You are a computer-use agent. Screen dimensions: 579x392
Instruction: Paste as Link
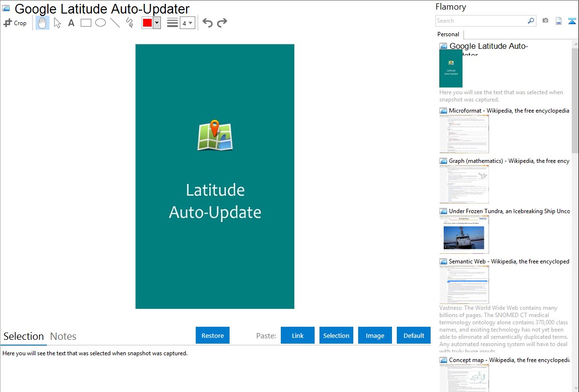298,335
